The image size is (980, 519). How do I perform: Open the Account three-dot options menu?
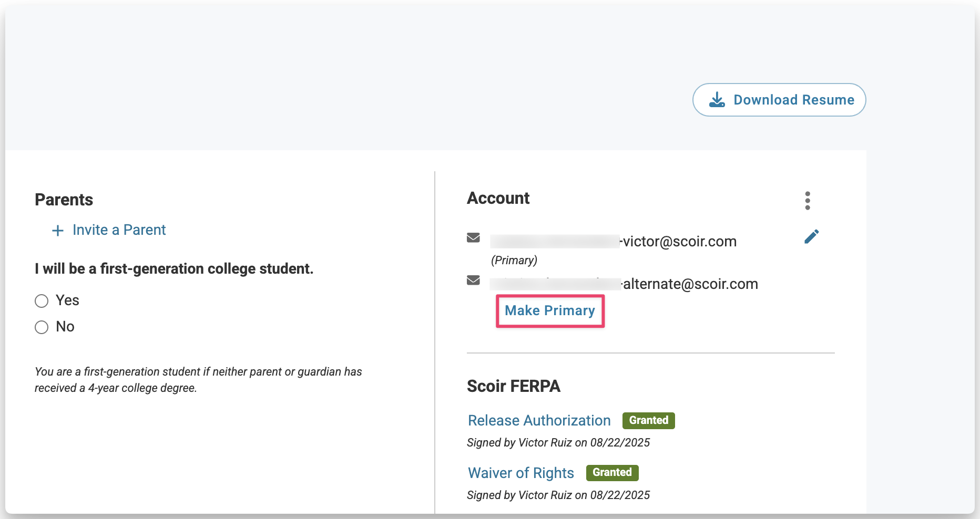pos(808,201)
